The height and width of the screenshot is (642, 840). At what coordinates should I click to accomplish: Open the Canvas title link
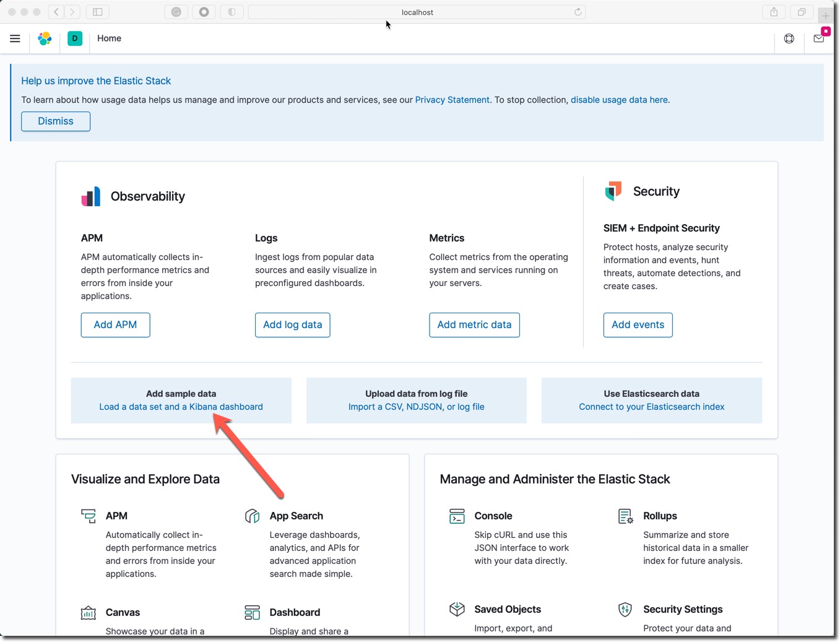click(x=123, y=612)
